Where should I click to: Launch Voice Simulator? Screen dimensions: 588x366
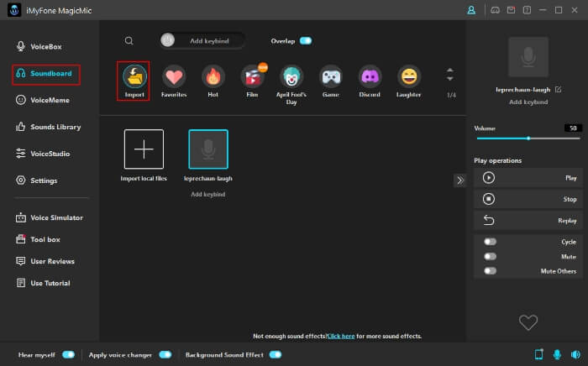(x=49, y=217)
